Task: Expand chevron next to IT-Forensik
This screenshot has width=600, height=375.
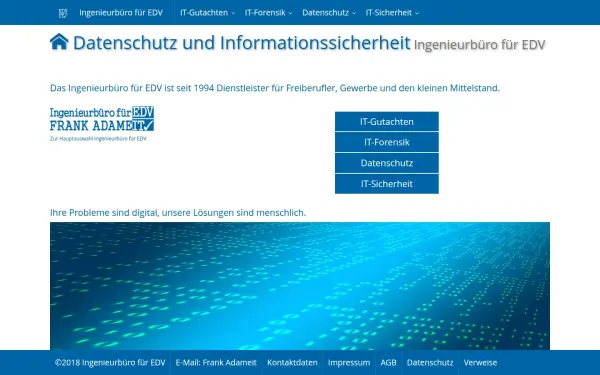Action: point(290,13)
